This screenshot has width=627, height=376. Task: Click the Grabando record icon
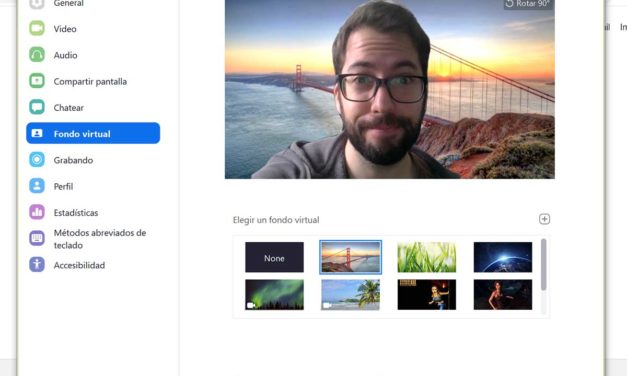click(37, 160)
